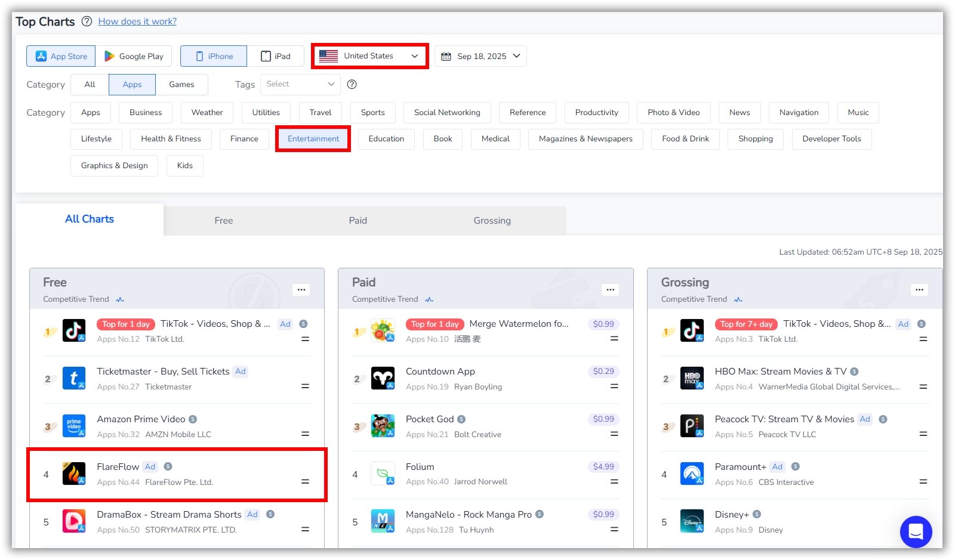Screen dimensions: 955x560
Task: Select the Apps category filter
Action: (x=132, y=85)
